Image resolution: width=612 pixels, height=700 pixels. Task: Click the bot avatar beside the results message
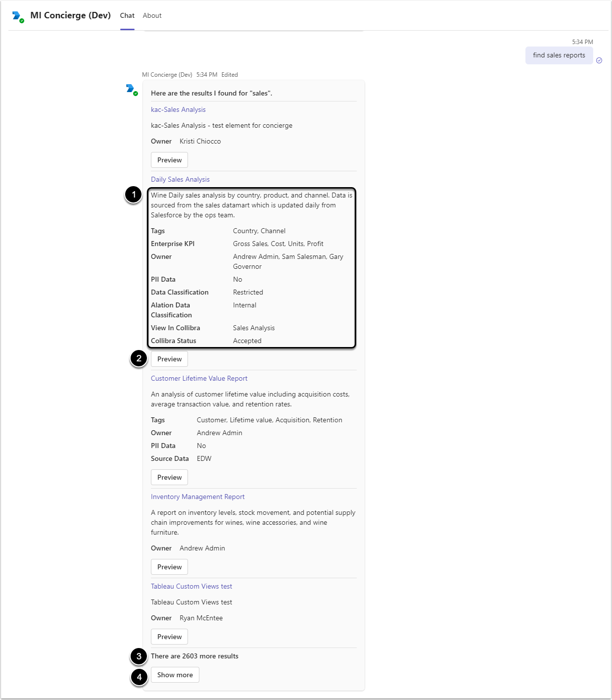click(x=131, y=89)
